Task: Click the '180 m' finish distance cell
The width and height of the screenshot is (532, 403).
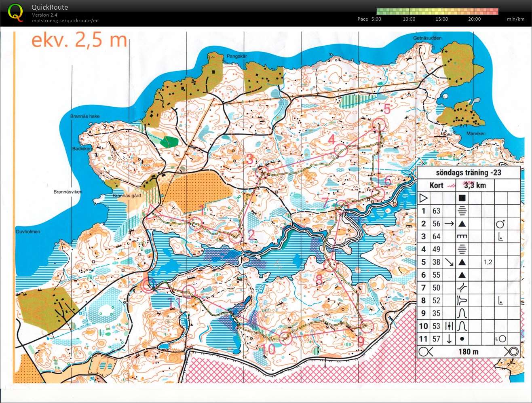Action: coord(468,352)
